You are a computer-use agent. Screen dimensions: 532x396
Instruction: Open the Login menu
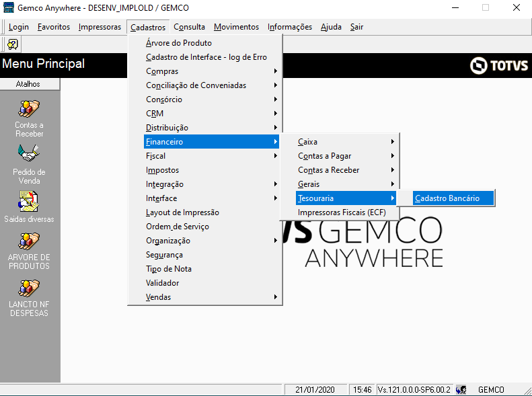(19, 27)
